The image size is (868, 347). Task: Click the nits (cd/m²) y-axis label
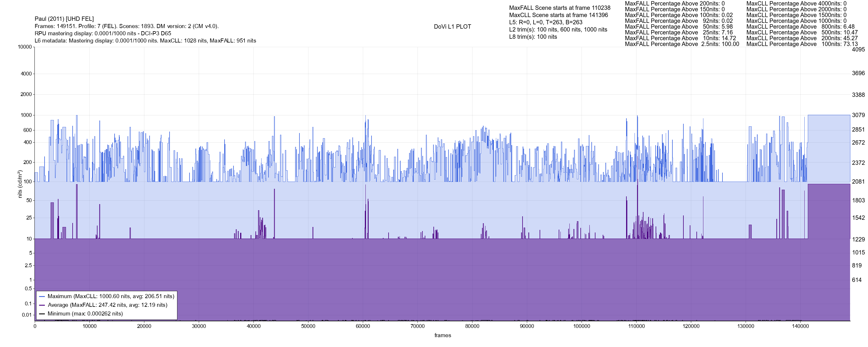pyautogui.click(x=20, y=184)
